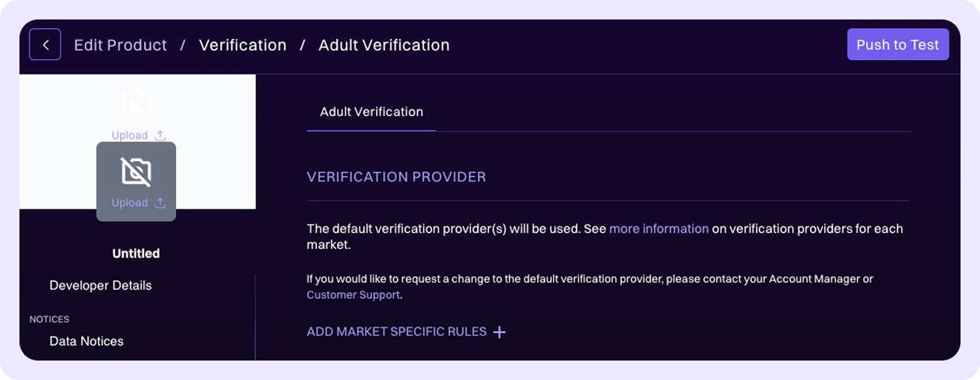This screenshot has width=980, height=380.
Task: Follow the Customer Support link
Action: (x=353, y=295)
